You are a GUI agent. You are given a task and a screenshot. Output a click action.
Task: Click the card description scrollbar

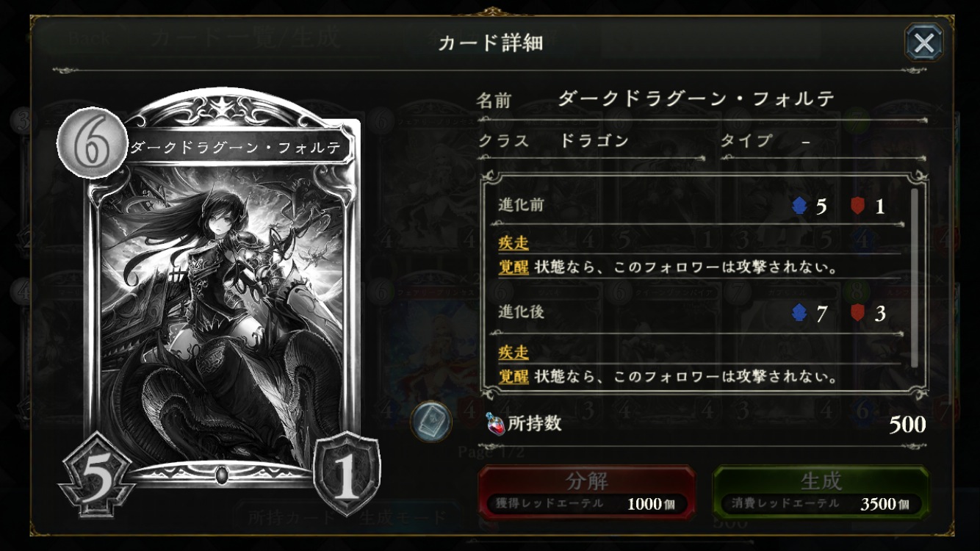tap(915, 278)
